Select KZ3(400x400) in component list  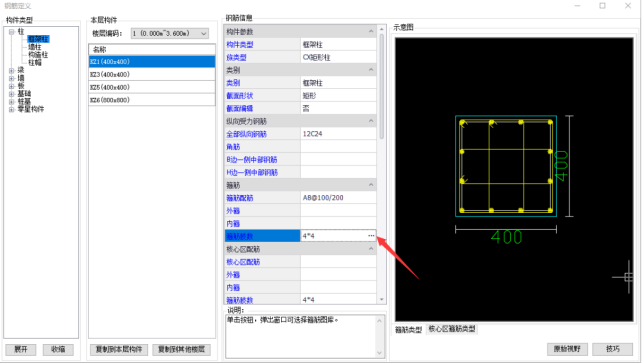[152, 74]
